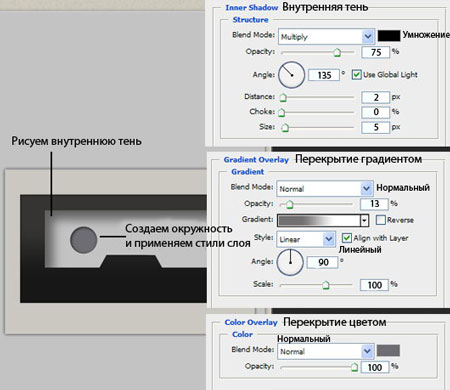
Task: Click the 'Внутренняя тень' heading text
Action: click(325, 7)
